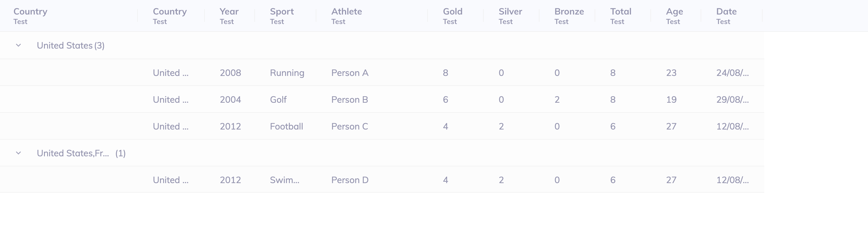This screenshot has width=868, height=230.
Task: Sort by the Year column header
Action: pyautogui.click(x=229, y=11)
